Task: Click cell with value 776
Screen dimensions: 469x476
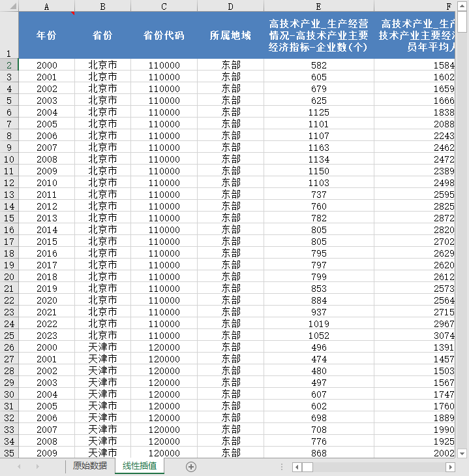Action: [x=318, y=441]
